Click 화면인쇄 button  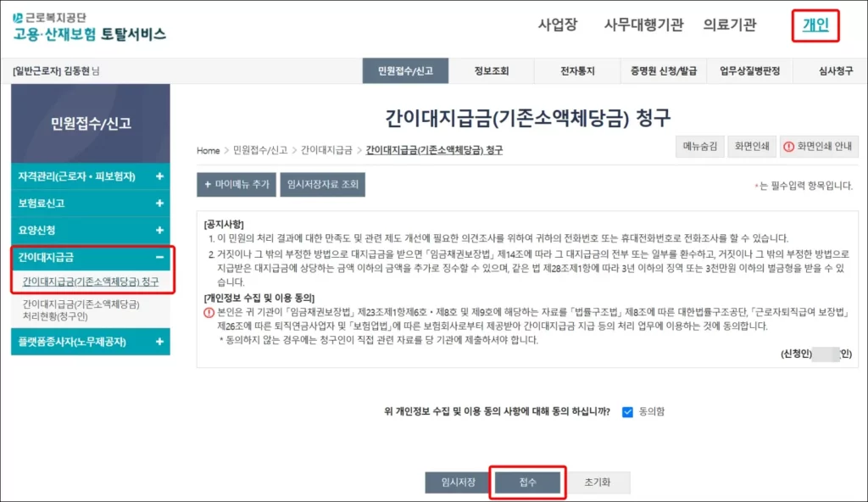(x=752, y=147)
